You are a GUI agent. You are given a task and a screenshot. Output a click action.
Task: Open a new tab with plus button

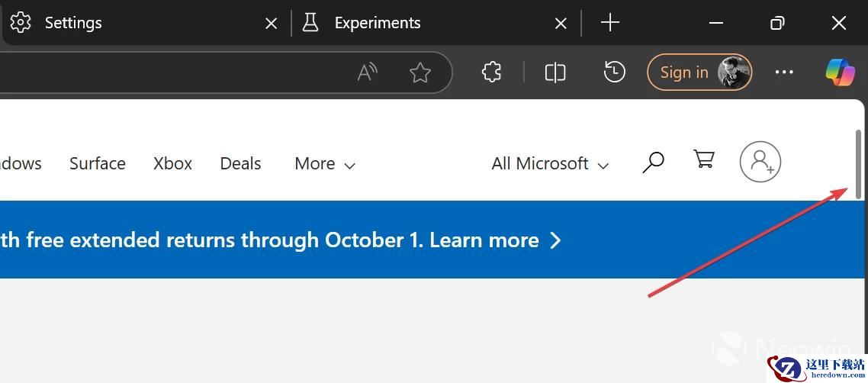[x=609, y=23]
